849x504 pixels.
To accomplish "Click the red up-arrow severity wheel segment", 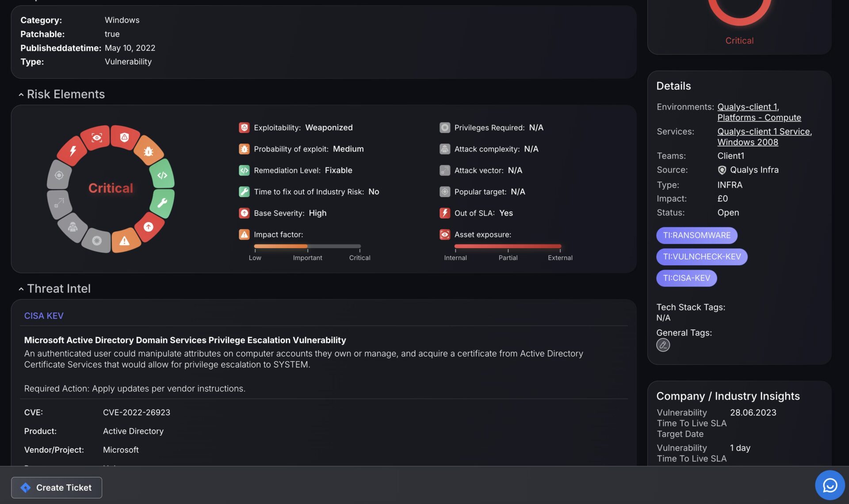I will click(x=149, y=227).
